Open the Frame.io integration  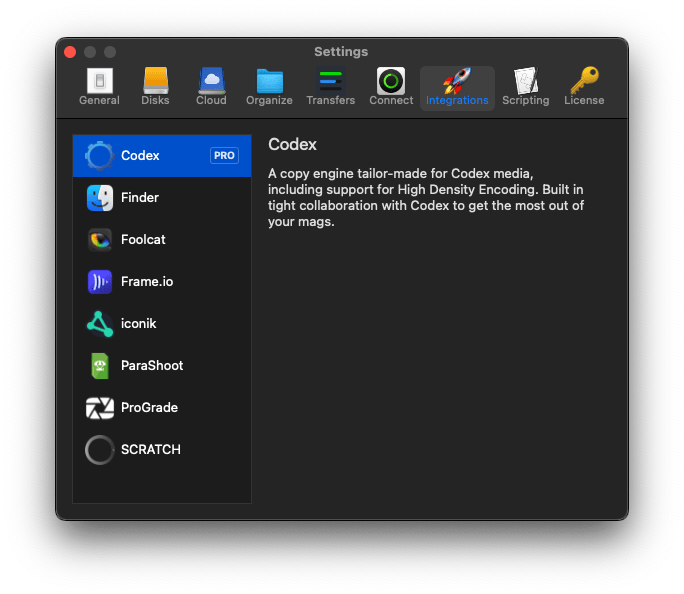pos(161,282)
